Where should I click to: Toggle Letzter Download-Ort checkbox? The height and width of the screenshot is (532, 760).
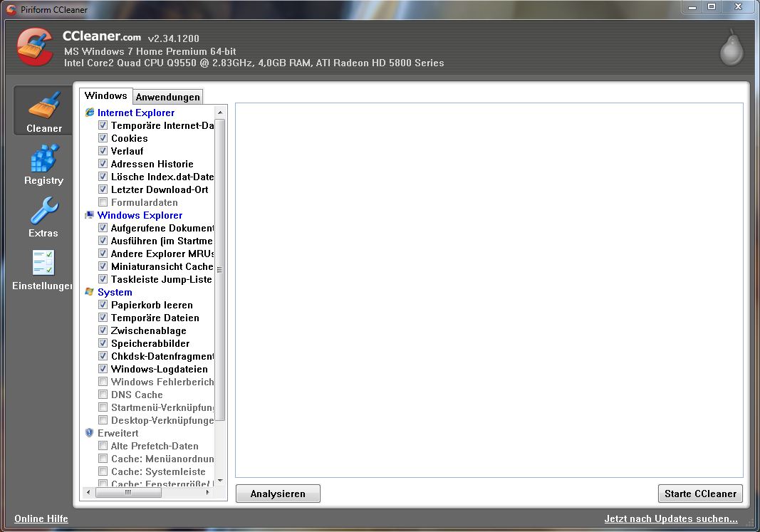(103, 189)
